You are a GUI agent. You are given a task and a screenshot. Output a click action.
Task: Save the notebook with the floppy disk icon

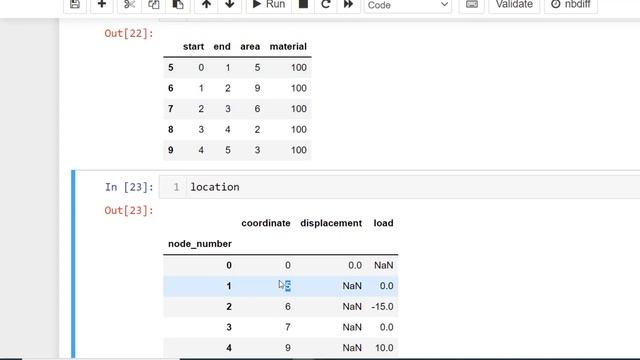point(75,5)
